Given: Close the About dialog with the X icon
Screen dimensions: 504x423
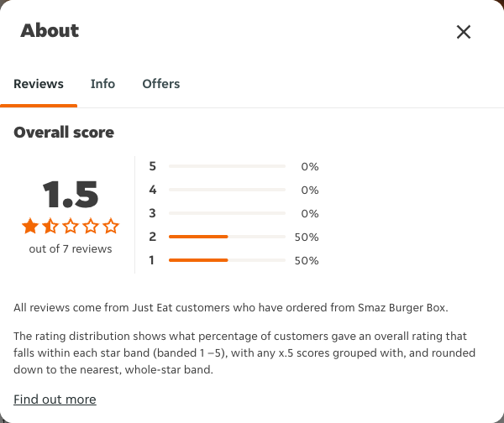Looking at the screenshot, I should [464, 32].
